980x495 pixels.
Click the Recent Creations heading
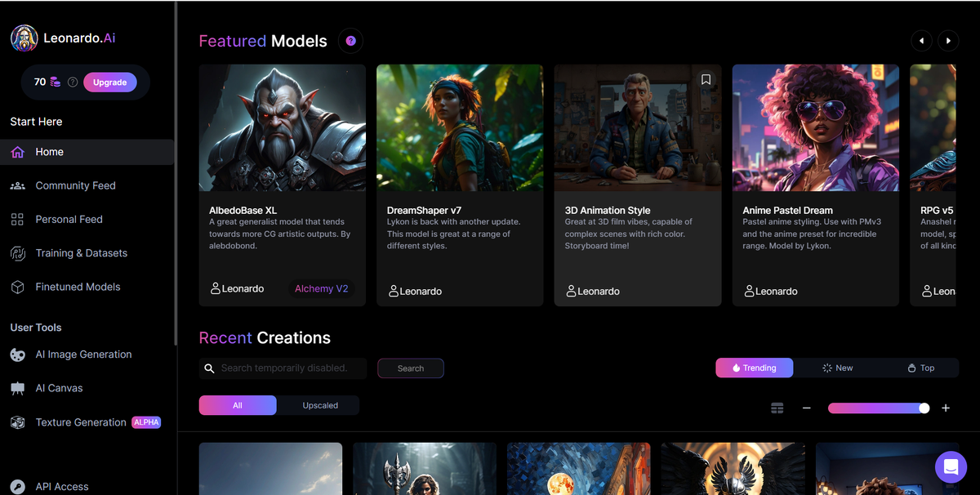pyautogui.click(x=265, y=338)
